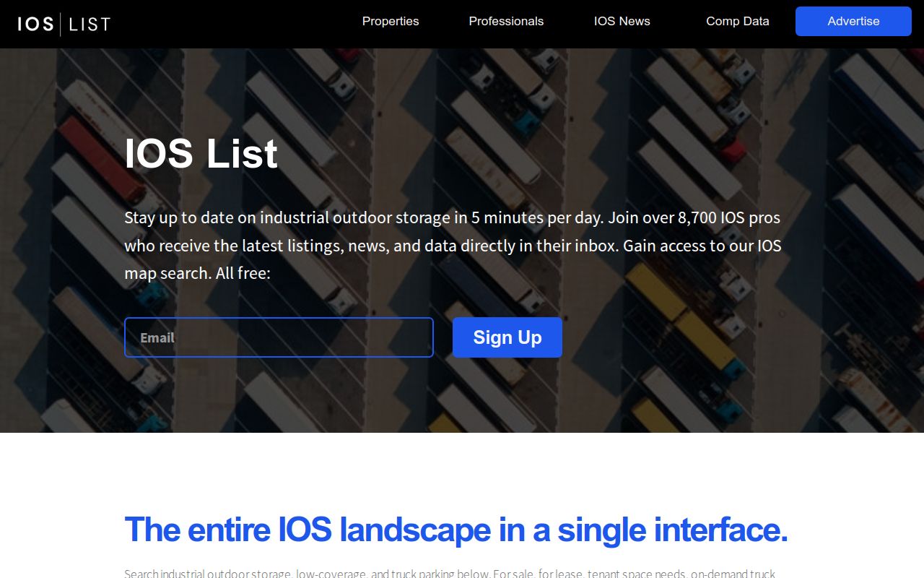Open Properties from the top navigation bar
The height and width of the screenshot is (578, 924).
(391, 21)
